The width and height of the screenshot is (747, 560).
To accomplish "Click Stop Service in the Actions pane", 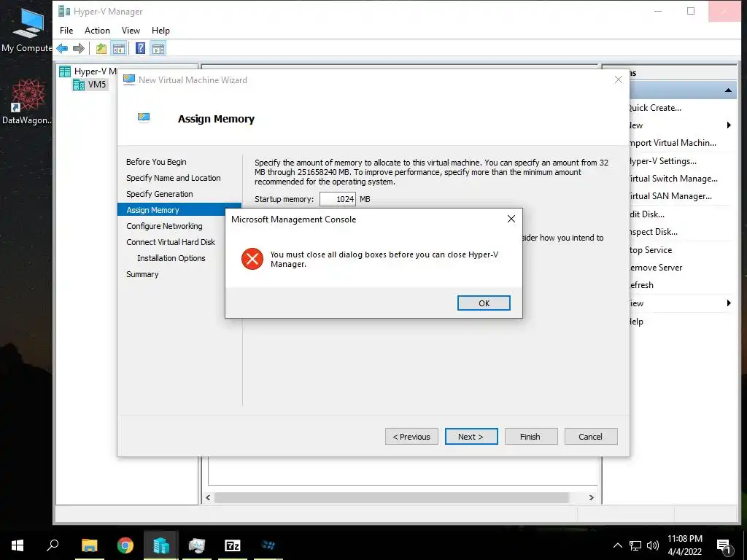I will coord(651,250).
